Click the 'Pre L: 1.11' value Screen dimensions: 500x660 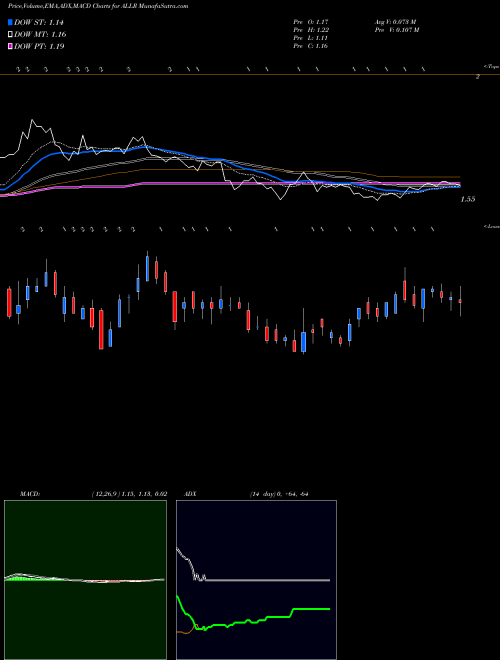[x=311, y=38]
